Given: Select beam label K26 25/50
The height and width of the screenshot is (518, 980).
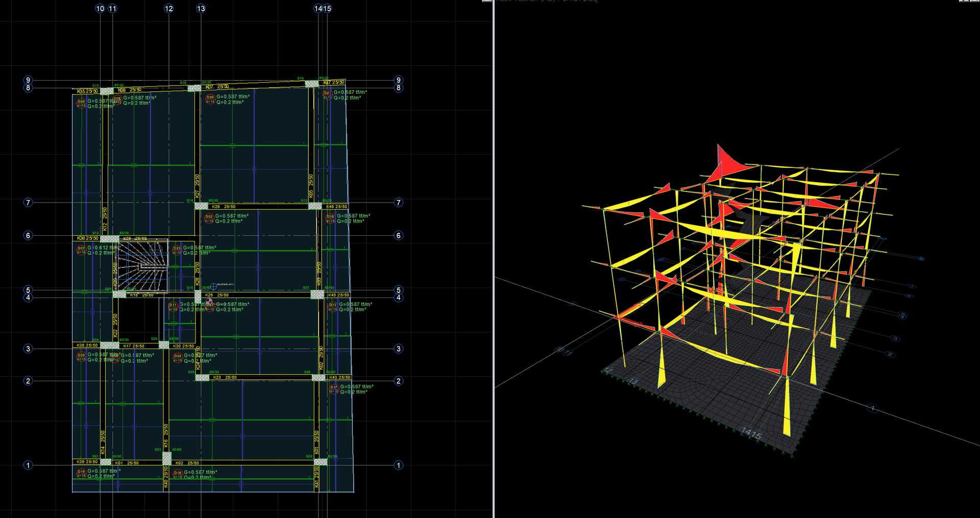Looking at the screenshot, I should click(224, 207).
